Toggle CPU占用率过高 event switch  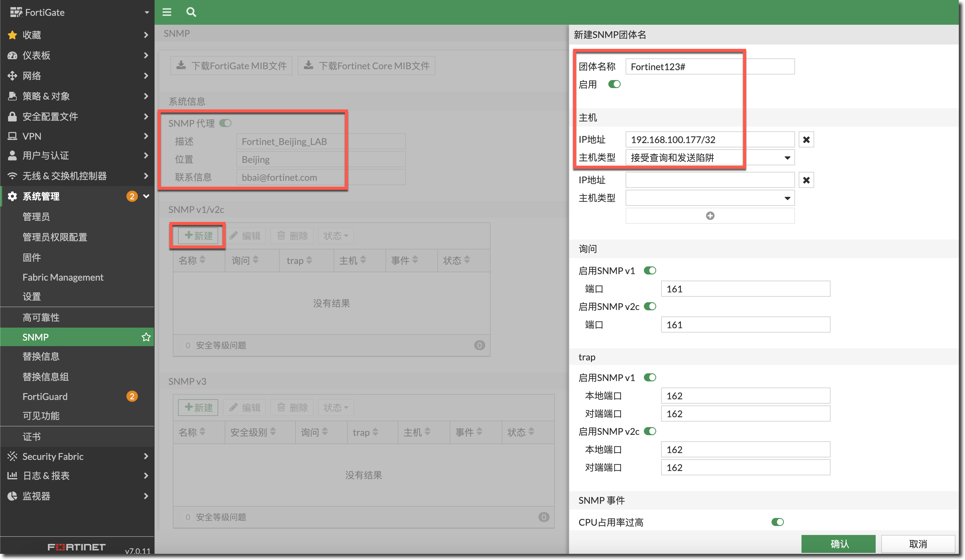click(x=777, y=522)
